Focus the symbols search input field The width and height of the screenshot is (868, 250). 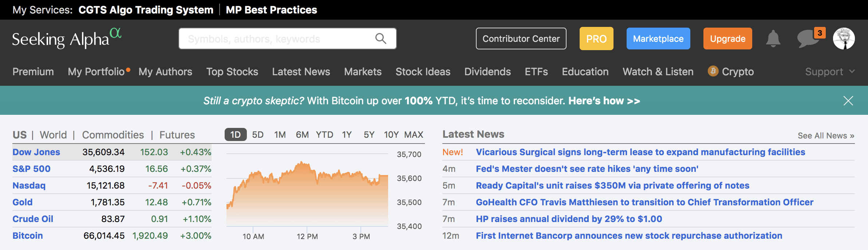pos(277,39)
